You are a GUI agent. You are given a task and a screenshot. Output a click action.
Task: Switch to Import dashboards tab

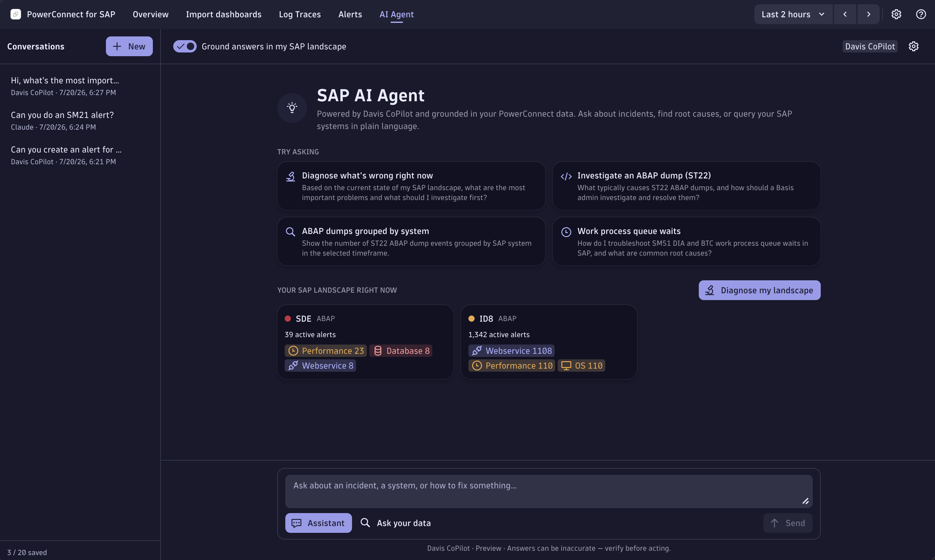click(224, 14)
